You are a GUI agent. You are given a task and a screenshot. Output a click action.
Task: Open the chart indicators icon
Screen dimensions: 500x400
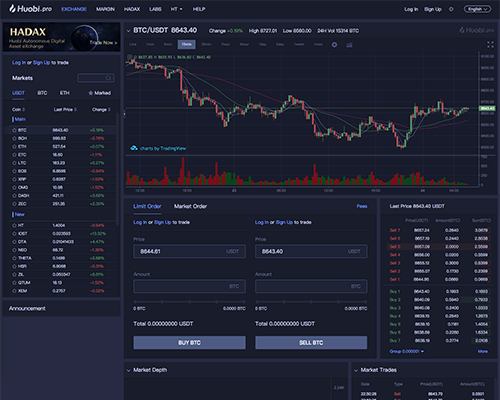[x=349, y=45]
